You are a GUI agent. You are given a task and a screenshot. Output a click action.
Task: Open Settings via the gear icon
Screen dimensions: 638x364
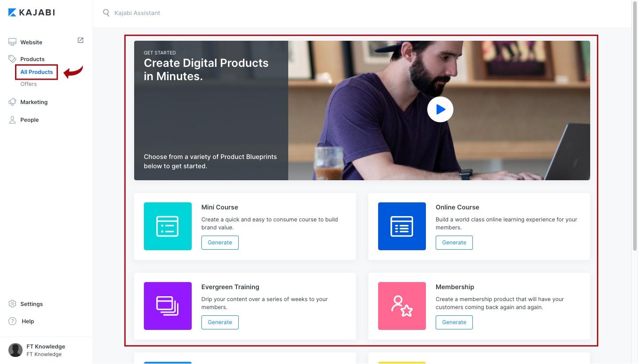[x=12, y=304]
